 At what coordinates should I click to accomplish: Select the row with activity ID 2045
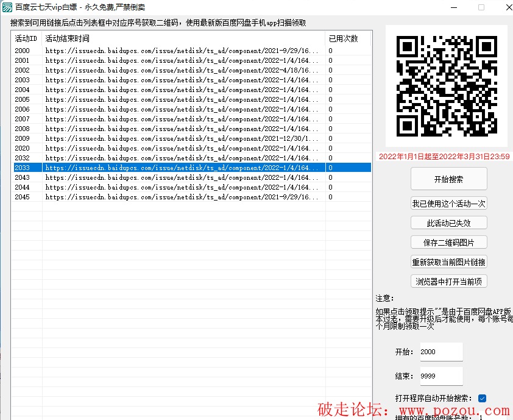[191, 197]
